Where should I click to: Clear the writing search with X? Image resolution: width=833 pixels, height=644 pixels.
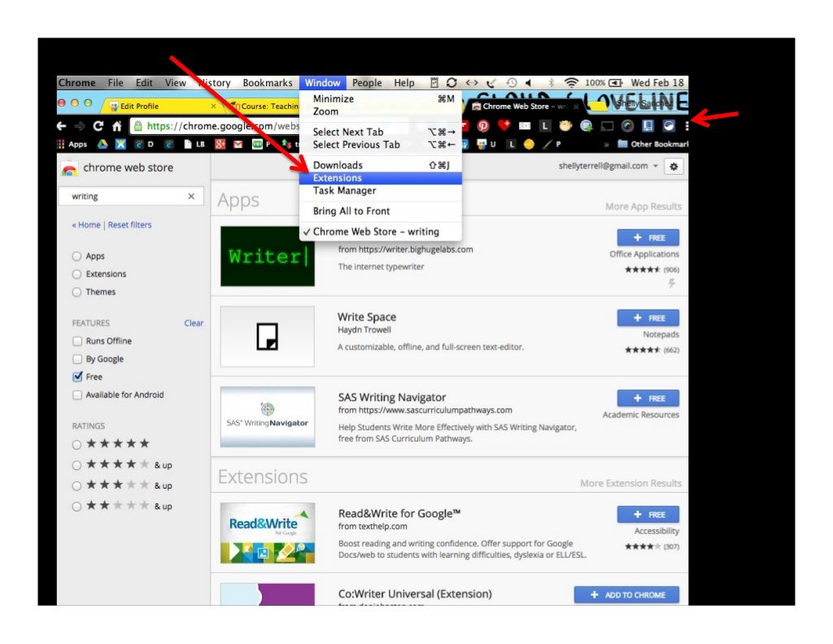(191, 197)
